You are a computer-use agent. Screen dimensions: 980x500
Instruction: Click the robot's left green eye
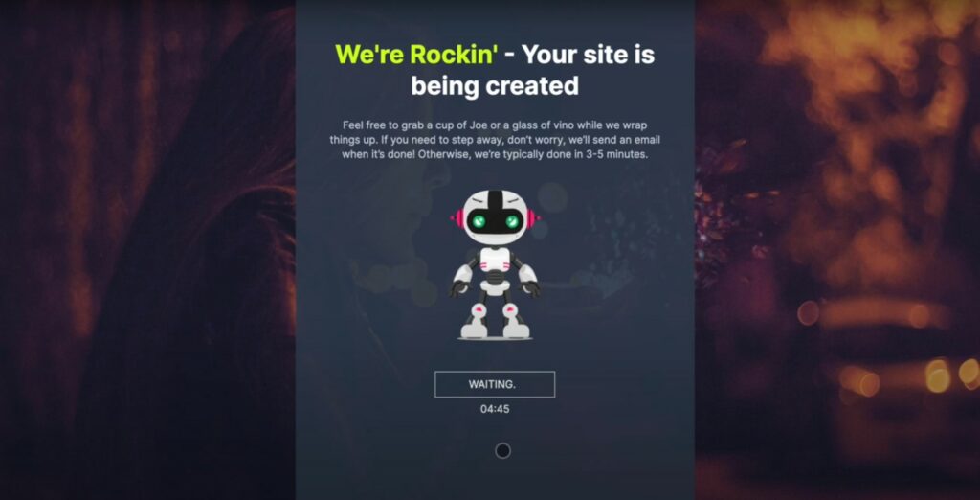[x=479, y=220]
